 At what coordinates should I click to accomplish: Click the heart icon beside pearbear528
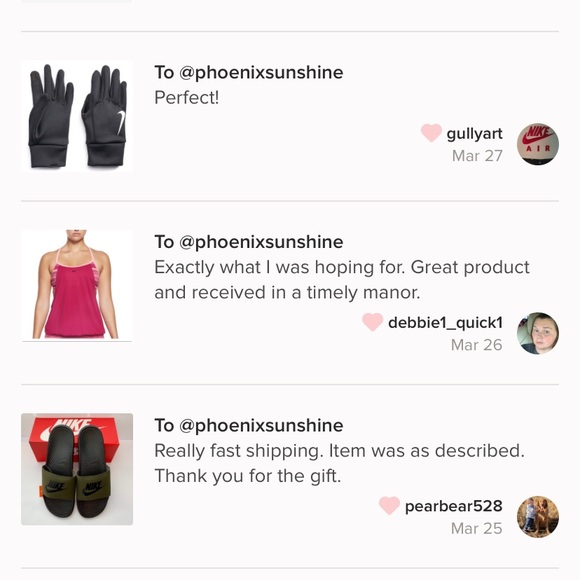(x=390, y=505)
